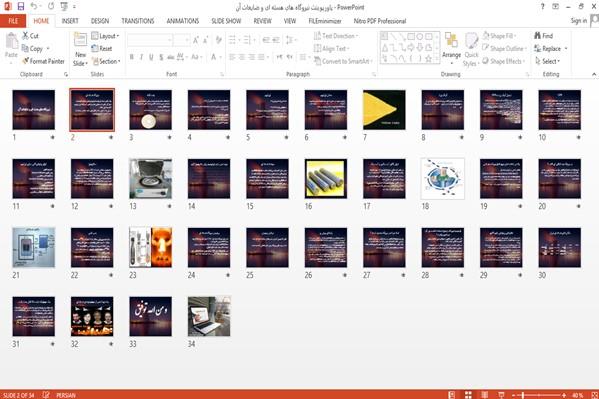Start Slide Show from status bar icon

(x=501, y=395)
